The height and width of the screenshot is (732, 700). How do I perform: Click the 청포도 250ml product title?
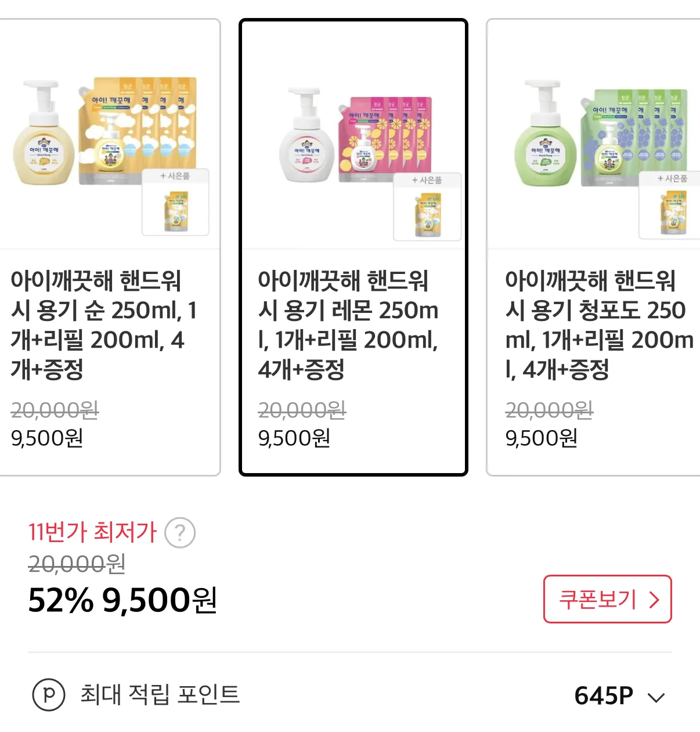(x=598, y=324)
